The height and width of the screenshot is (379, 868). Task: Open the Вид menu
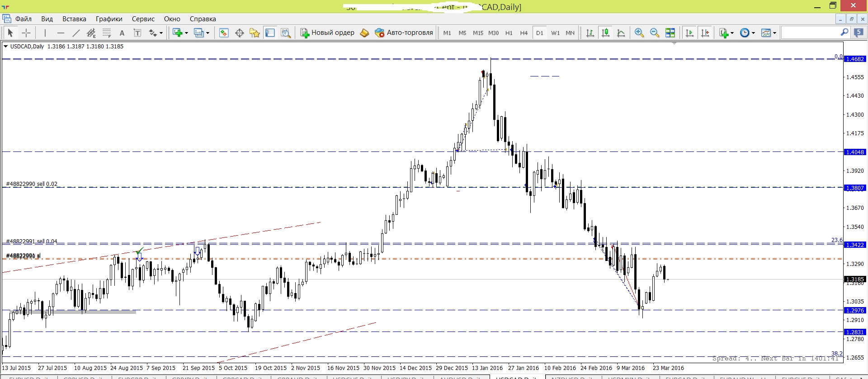tap(47, 19)
